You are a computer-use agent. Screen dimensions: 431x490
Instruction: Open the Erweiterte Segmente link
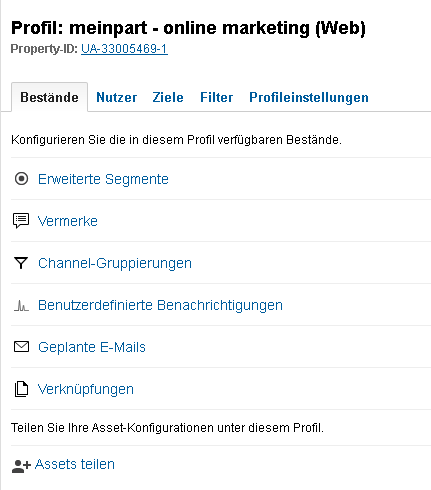103,179
